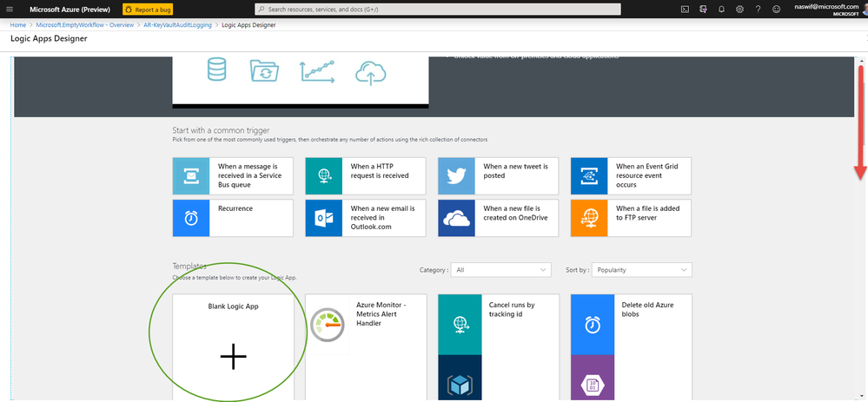Open the portal hamburger menu

[10, 10]
